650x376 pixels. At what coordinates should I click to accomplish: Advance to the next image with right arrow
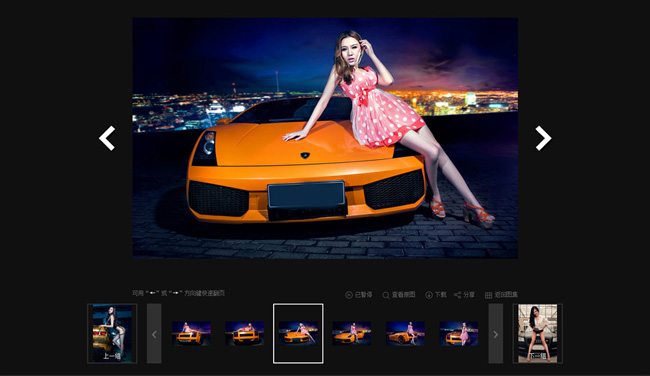(543, 138)
